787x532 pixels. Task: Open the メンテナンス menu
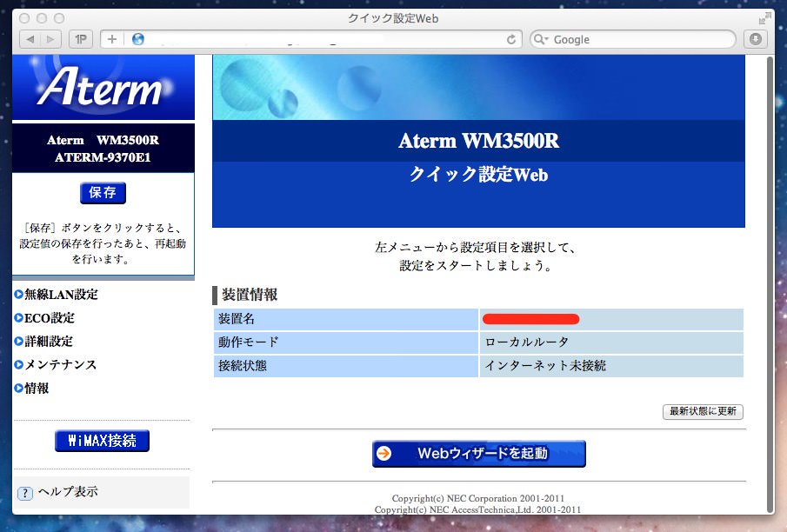[60, 365]
